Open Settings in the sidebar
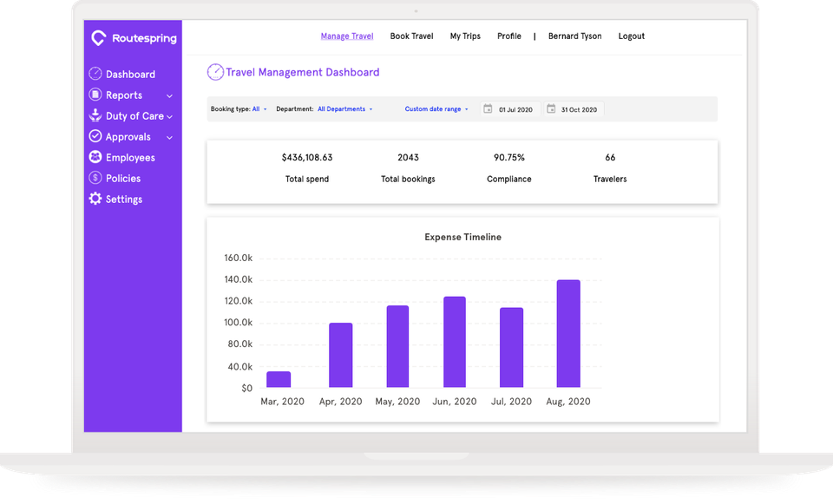Image resolution: width=833 pixels, height=504 pixels. (124, 200)
